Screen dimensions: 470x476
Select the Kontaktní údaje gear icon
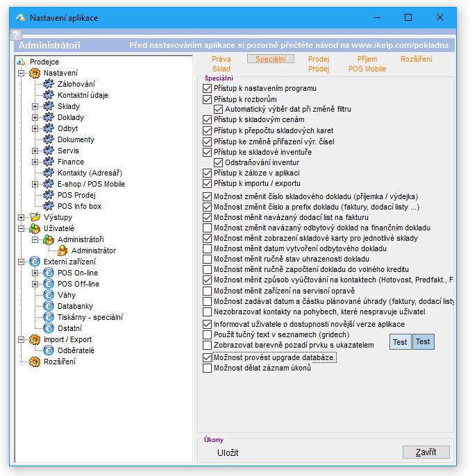(x=48, y=95)
